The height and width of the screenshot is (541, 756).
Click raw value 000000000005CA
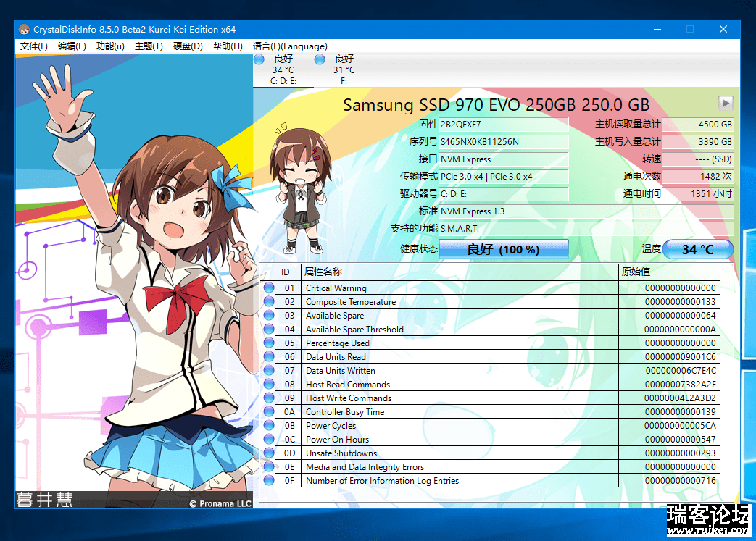pyautogui.click(x=680, y=426)
